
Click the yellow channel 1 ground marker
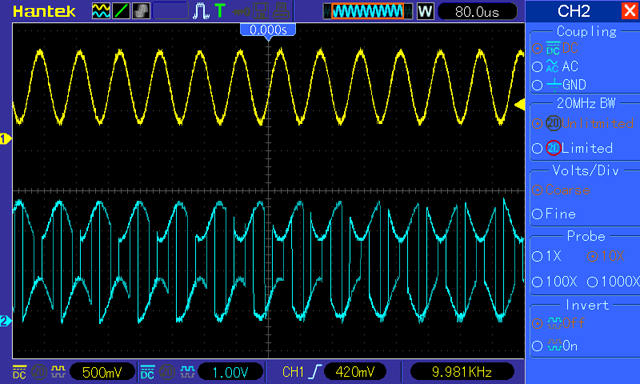point(5,139)
